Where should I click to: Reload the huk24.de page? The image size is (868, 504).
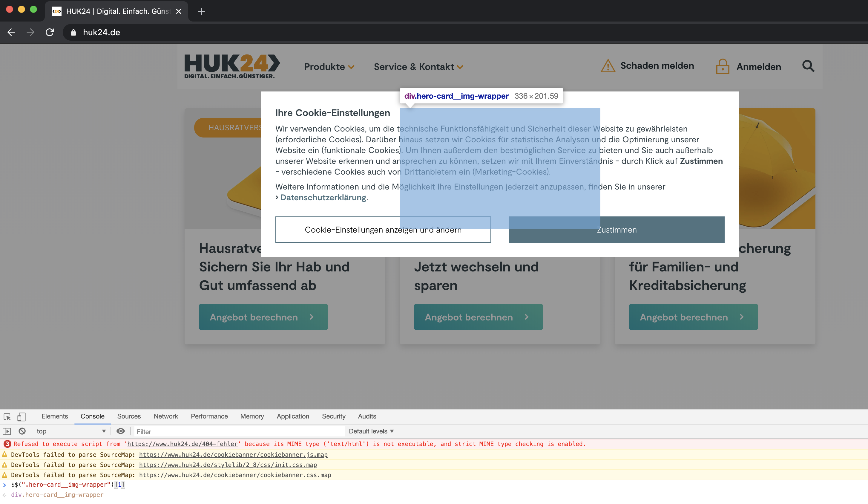point(50,32)
